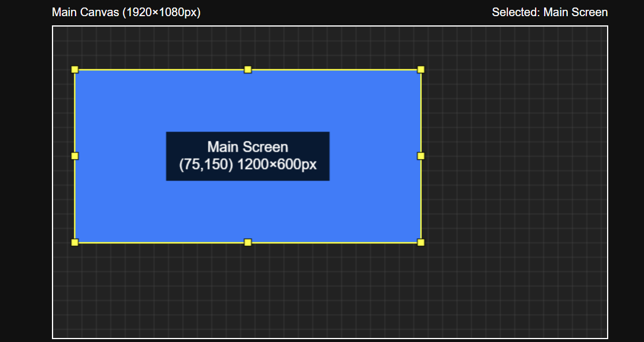The width and height of the screenshot is (644, 342).
Task: Click the bottom-right corner resize handle
Action: pos(421,242)
